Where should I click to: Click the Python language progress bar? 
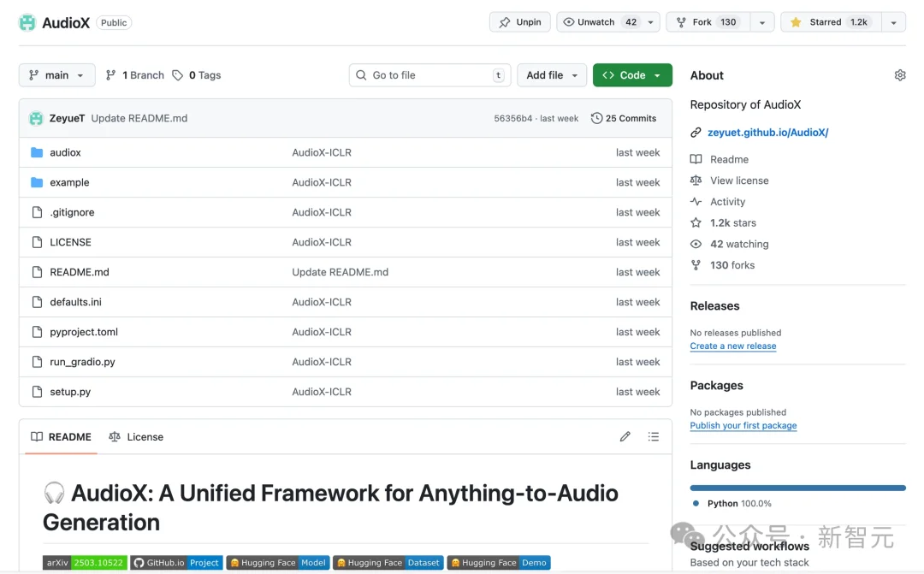[x=797, y=488]
